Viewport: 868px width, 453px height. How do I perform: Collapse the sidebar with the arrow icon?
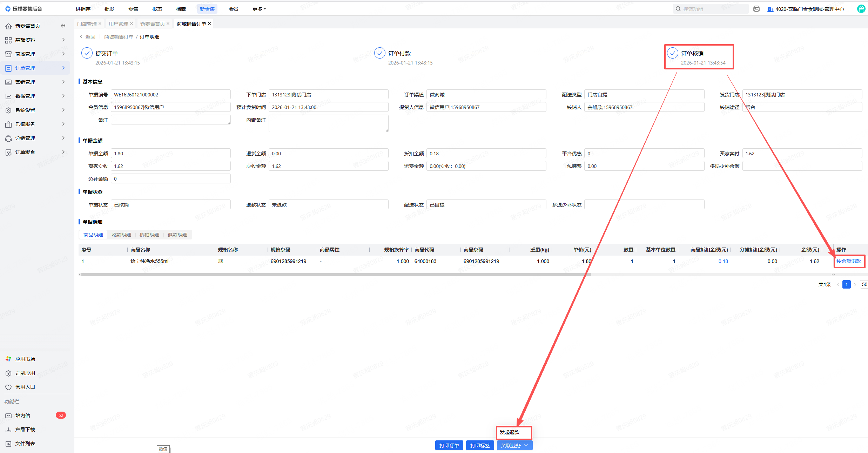click(x=63, y=26)
